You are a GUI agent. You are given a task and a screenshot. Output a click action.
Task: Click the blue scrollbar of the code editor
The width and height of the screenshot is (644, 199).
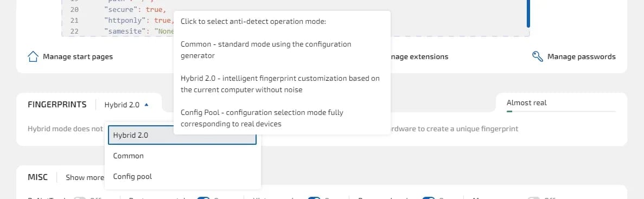tap(528, 14)
